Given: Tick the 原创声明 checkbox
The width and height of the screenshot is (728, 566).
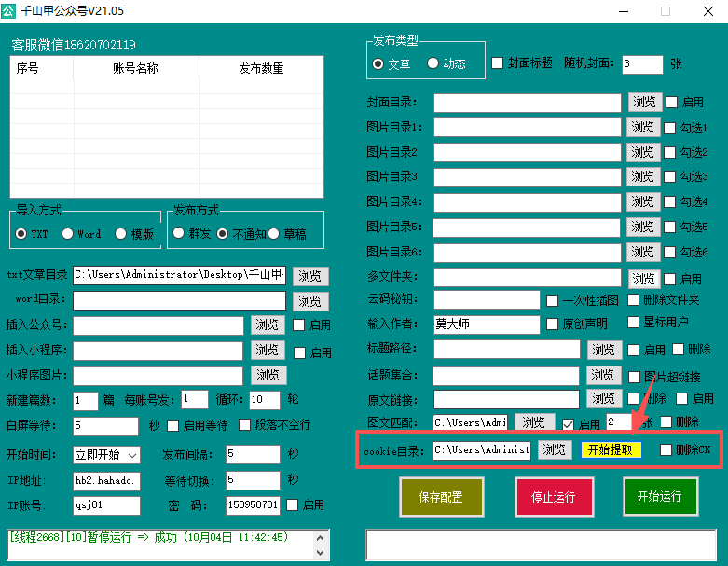Looking at the screenshot, I should click(x=553, y=324).
